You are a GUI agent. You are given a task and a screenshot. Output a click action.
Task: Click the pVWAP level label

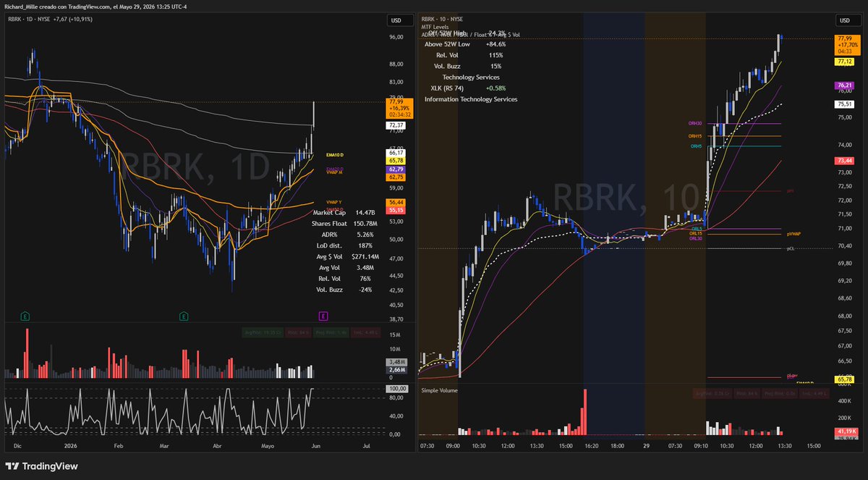tap(793, 235)
